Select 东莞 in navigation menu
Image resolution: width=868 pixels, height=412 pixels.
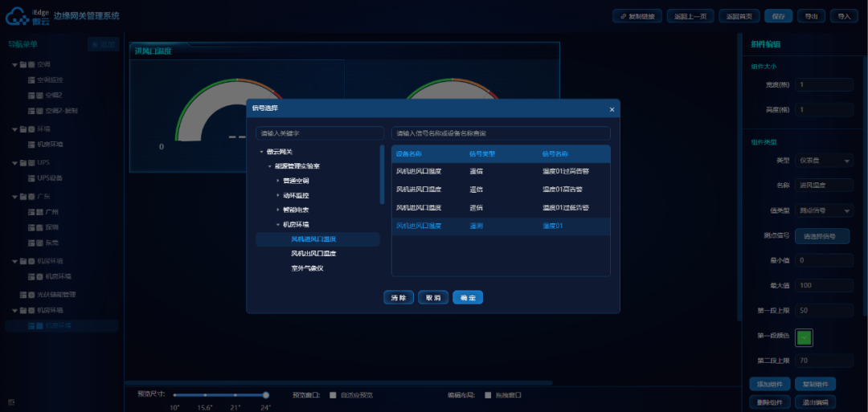coord(52,243)
